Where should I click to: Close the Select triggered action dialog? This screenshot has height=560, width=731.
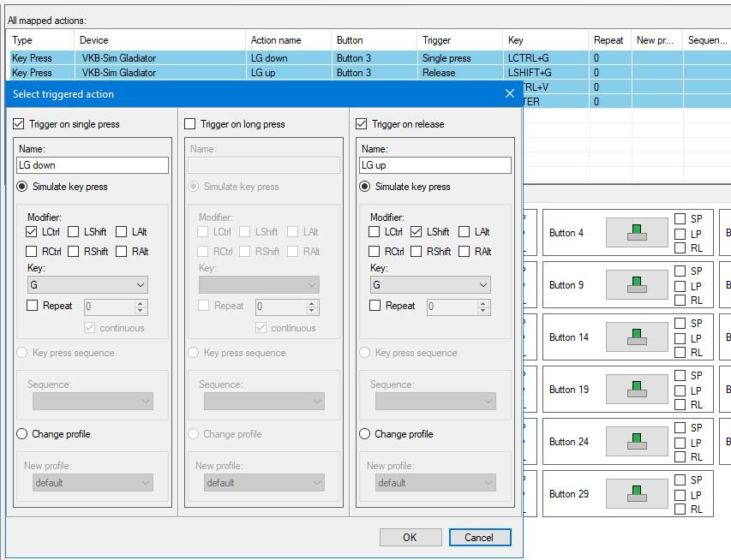tap(509, 94)
